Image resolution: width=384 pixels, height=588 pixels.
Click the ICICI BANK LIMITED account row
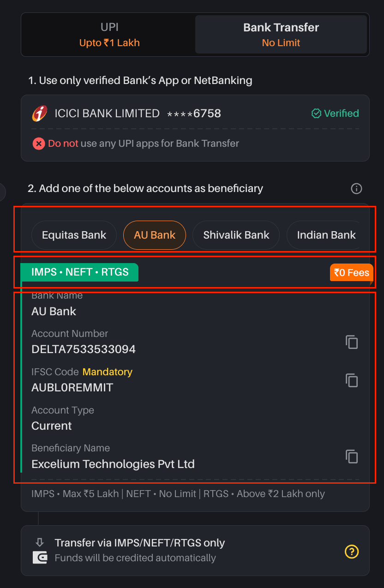pyautogui.click(x=195, y=113)
